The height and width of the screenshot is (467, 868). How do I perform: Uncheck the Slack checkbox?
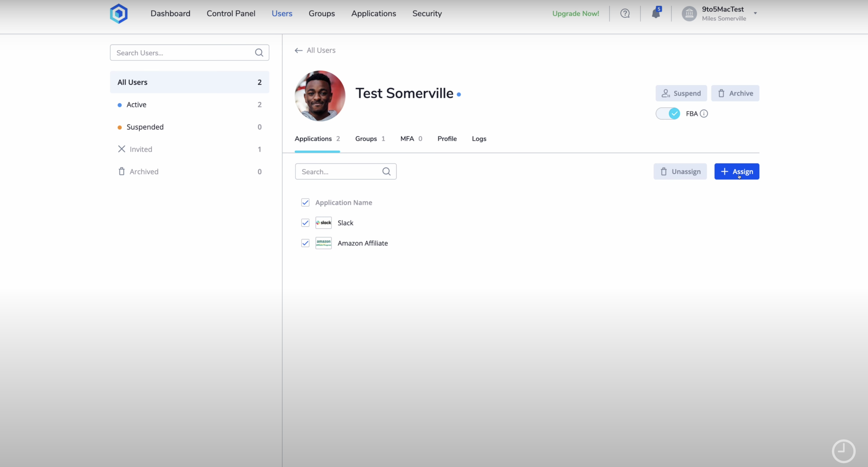coord(305,223)
